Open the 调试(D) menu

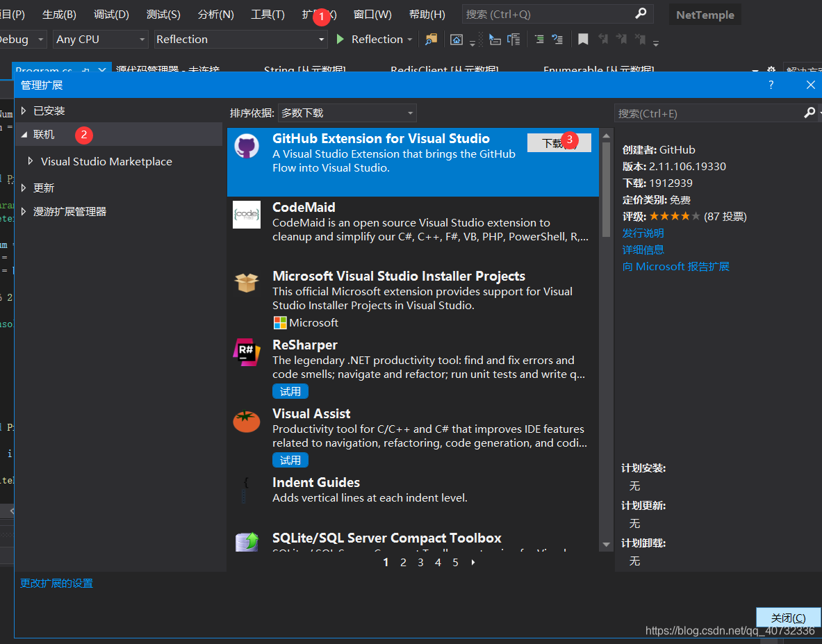coord(111,14)
